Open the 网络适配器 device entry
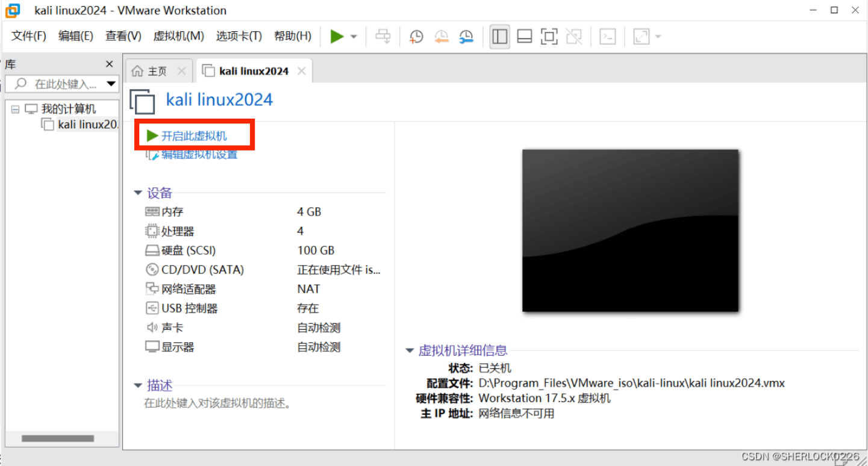 [x=189, y=289]
